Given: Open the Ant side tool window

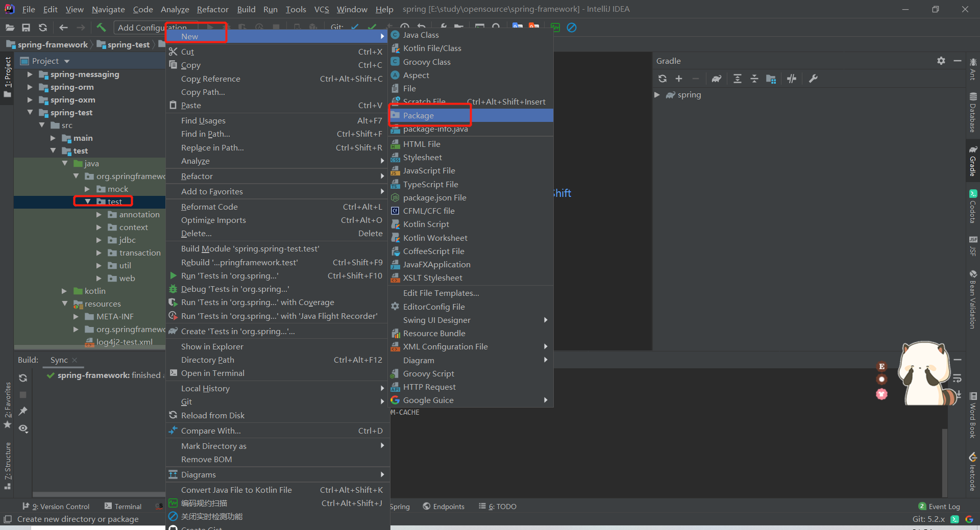Looking at the screenshot, I should [973, 70].
